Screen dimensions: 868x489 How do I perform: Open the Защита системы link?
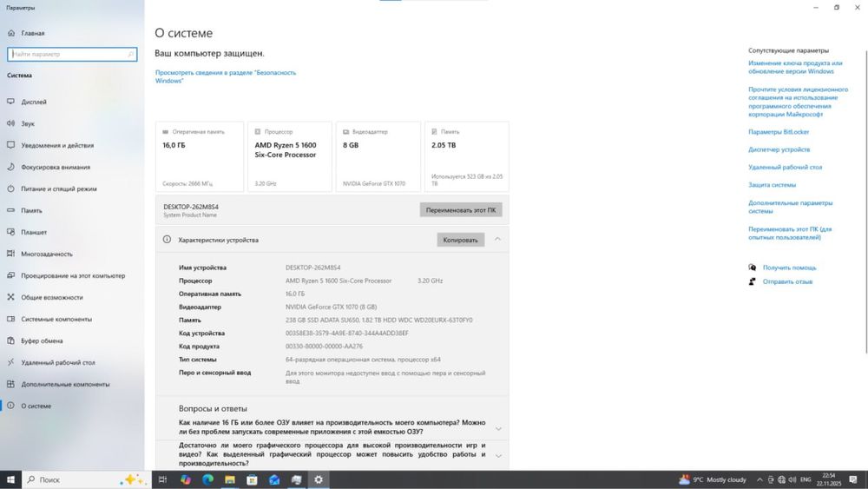coord(772,184)
